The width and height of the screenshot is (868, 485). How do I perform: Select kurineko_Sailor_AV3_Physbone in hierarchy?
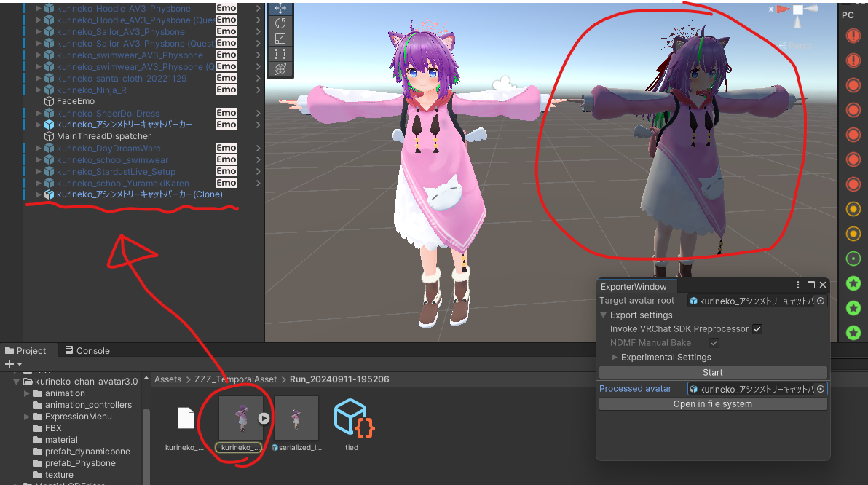click(121, 31)
